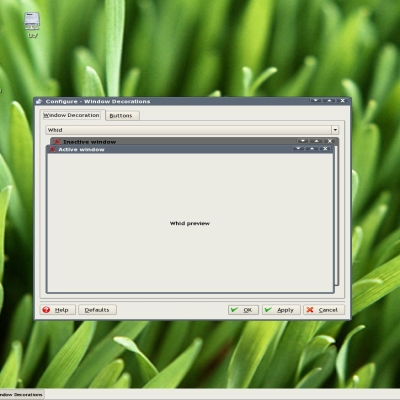Click maximize arrow in Inactive window preview
Viewport: 400px width, 400px height.
point(316,141)
